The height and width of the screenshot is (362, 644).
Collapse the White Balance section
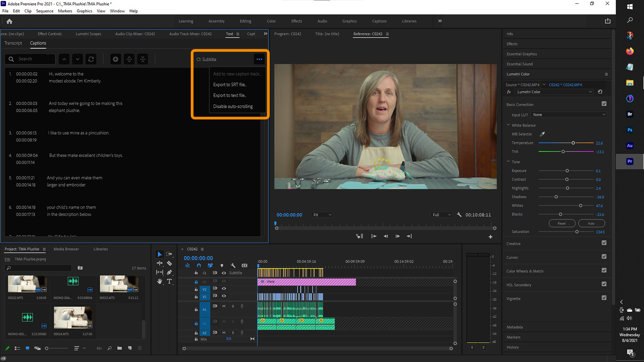click(508, 125)
